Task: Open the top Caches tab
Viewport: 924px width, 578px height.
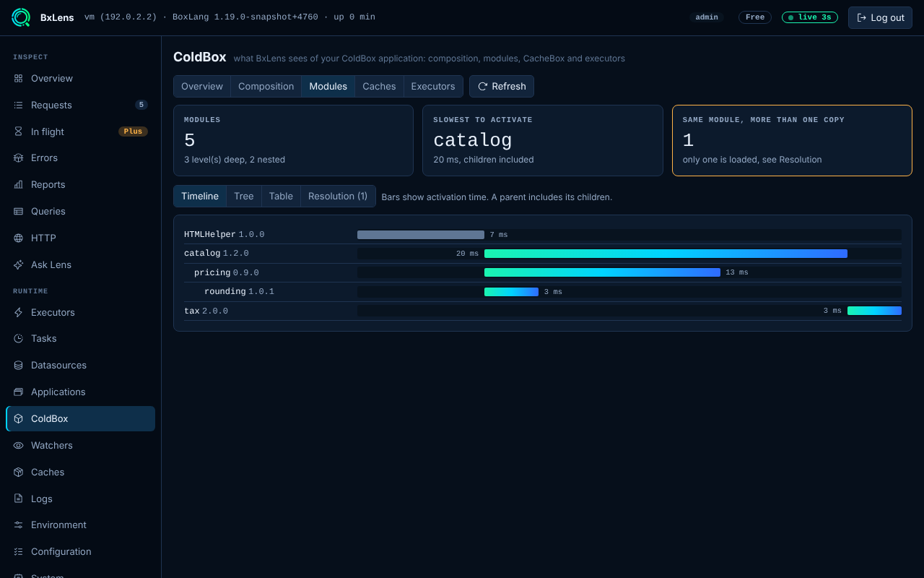Action: [x=379, y=86]
